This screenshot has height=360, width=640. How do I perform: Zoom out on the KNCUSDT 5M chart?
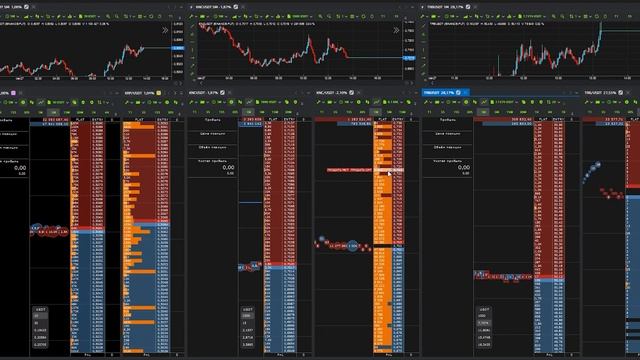329,16
